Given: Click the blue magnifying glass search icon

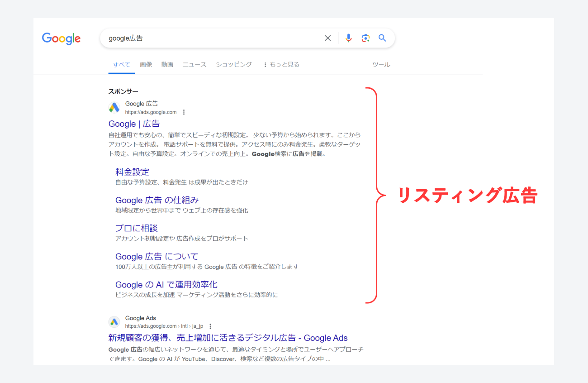Looking at the screenshot, I should (382, 38).
